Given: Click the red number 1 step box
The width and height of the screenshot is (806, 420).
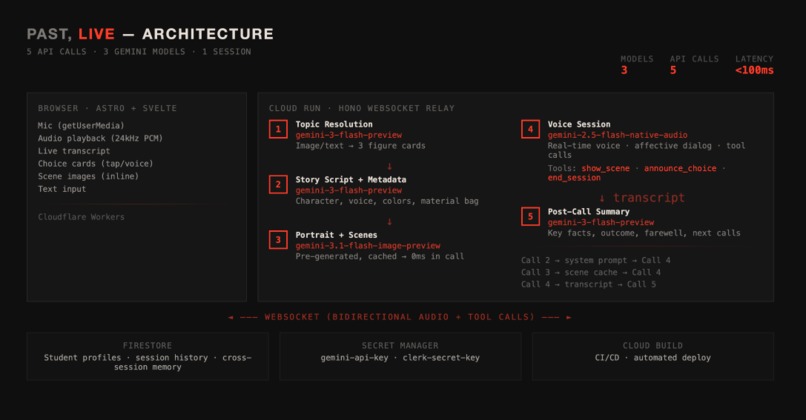Looking at the screenshot, I should pos(278,129).
